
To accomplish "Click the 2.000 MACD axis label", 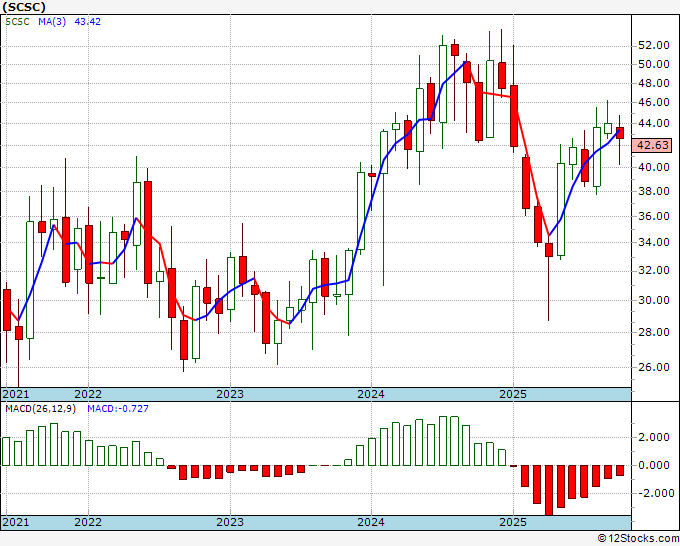I will 654,437.
